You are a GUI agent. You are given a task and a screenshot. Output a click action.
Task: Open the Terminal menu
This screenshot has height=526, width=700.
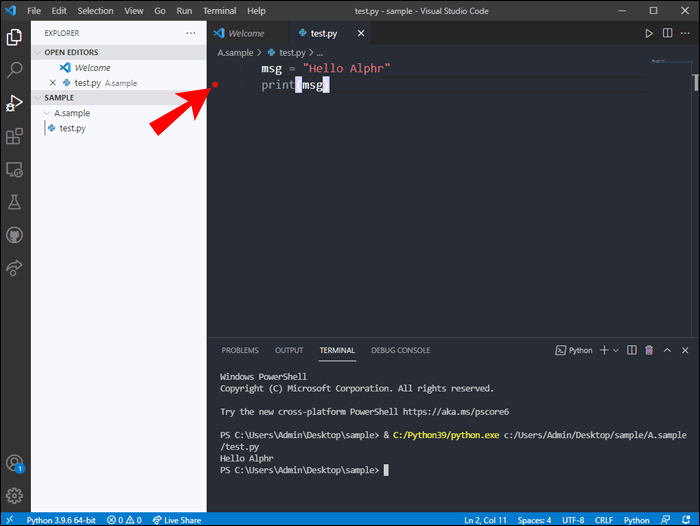click(x=219, y=10)
